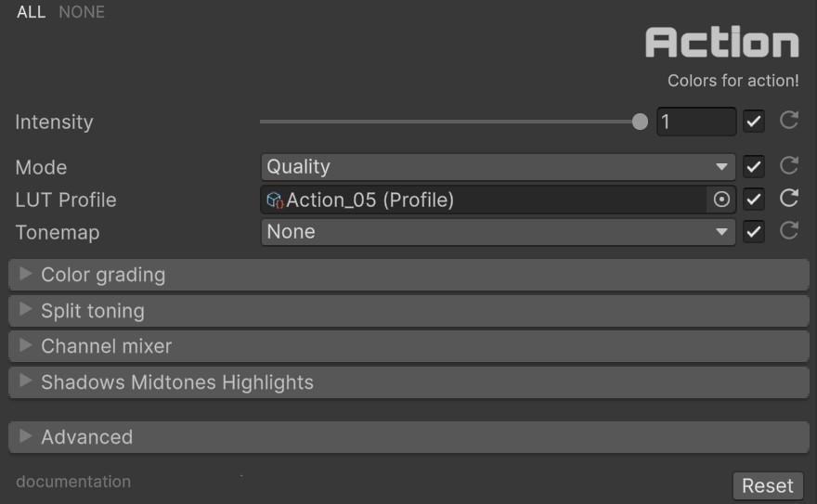Reset the Mode setting to default
Screen dimensions: 817x504
point(789,166)
